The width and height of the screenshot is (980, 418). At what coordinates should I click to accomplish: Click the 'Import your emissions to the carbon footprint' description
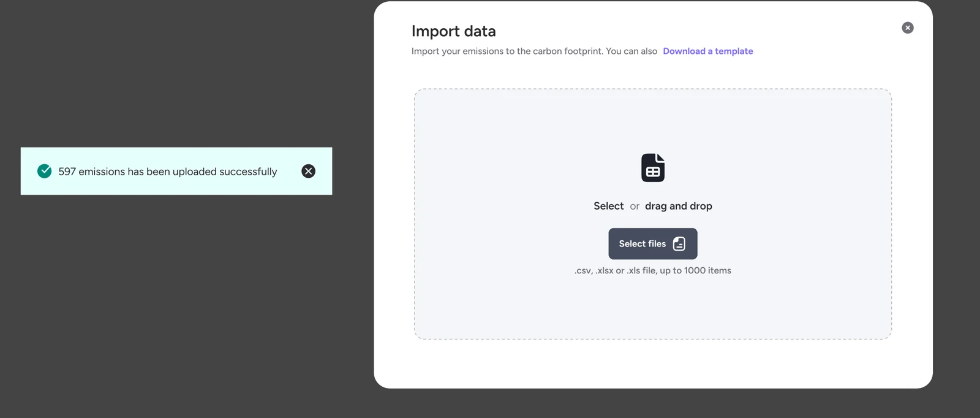tap(534, 51)
